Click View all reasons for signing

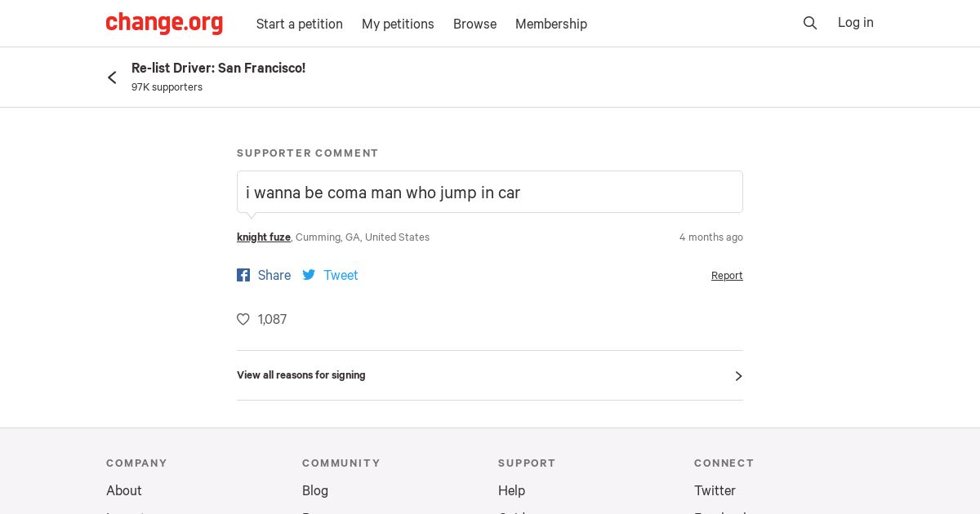pyautogui.click(x=301, y=375)
